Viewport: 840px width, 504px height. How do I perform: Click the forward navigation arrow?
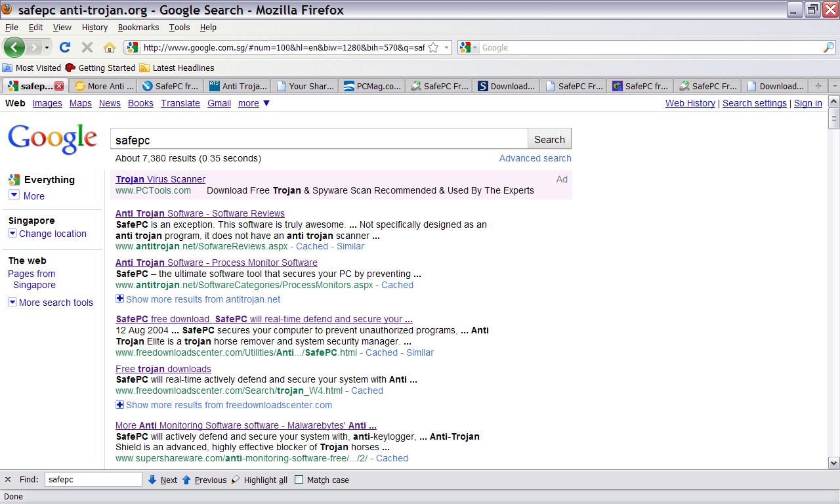pos(33,47)
